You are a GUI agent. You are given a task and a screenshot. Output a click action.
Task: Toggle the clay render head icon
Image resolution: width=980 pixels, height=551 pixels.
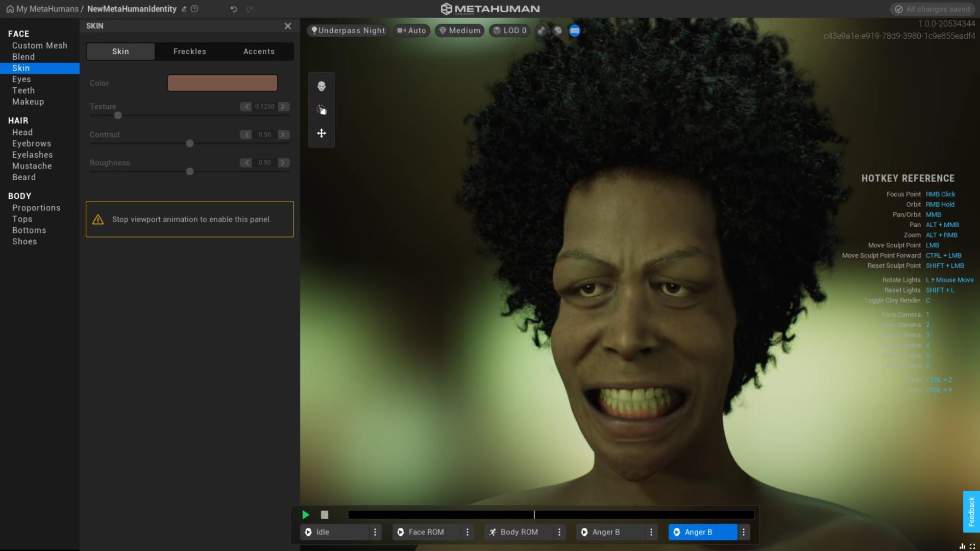tap(558, 30)
